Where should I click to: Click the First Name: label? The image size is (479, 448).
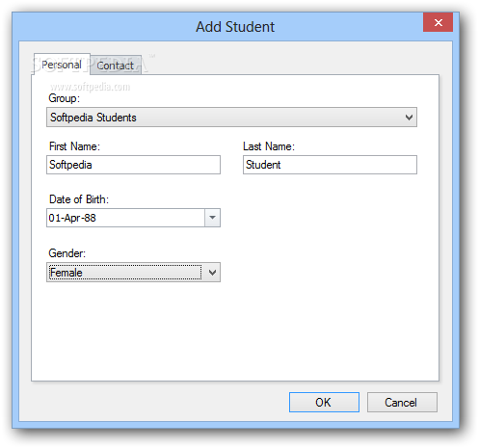(74, 146)
